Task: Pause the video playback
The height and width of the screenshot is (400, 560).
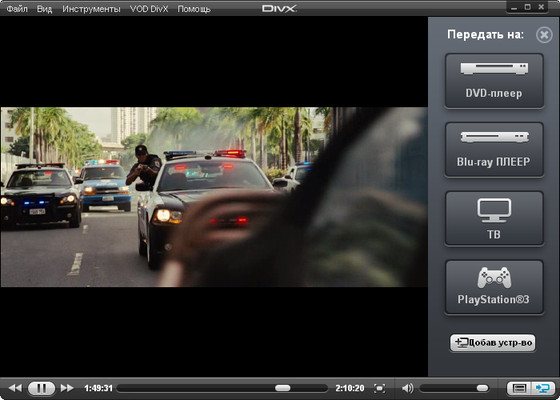Action: click(41, 388)
